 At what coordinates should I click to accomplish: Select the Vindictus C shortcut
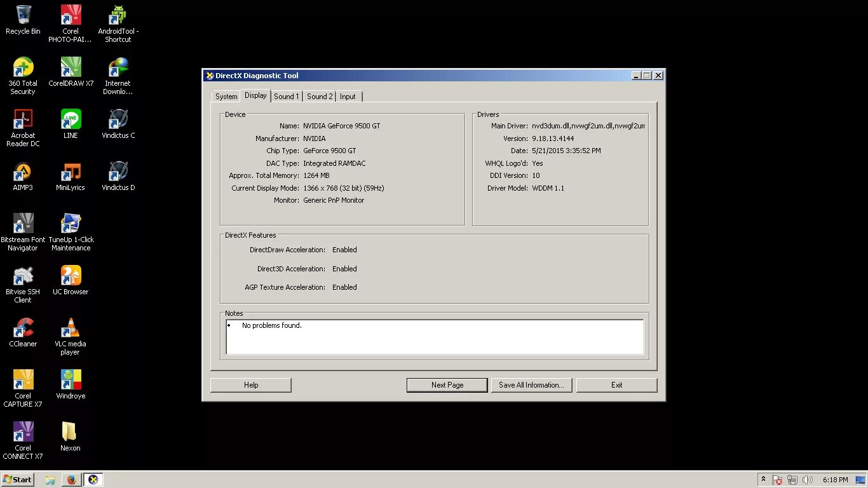(x=118, y=124)
